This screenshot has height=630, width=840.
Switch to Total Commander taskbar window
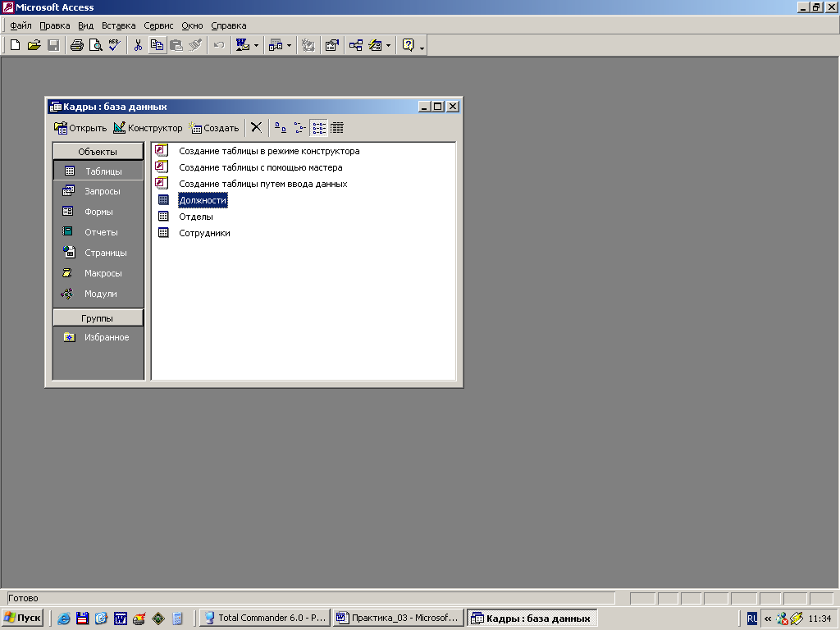click(265, 618)
